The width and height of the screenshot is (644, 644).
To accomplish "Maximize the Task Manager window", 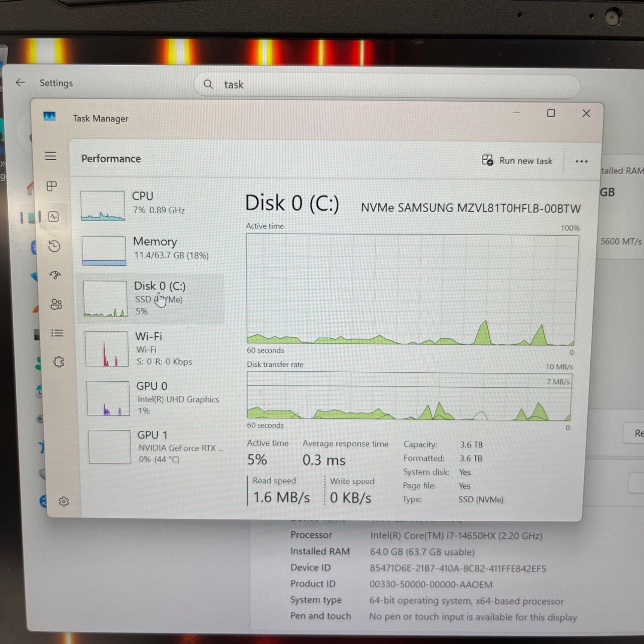I will click(x=551, y=113).
